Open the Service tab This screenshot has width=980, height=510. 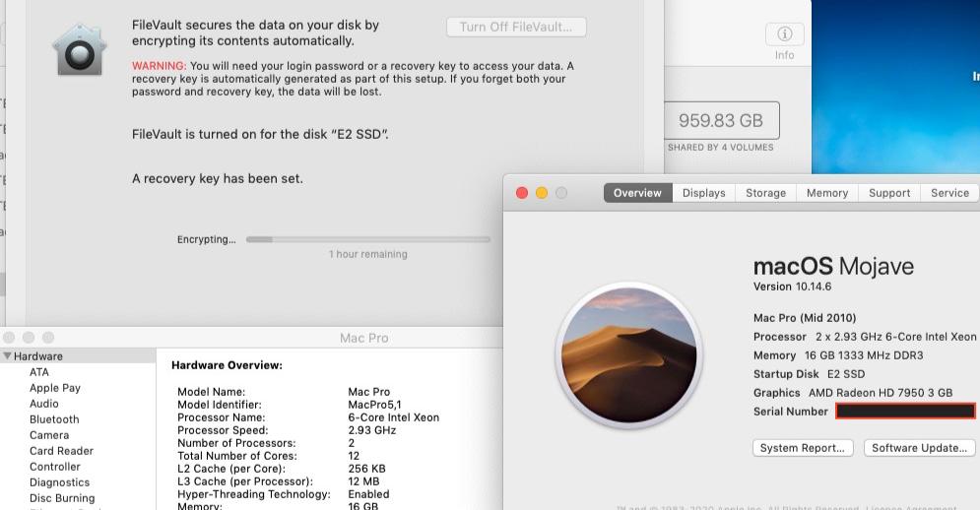tap(949, 193)
